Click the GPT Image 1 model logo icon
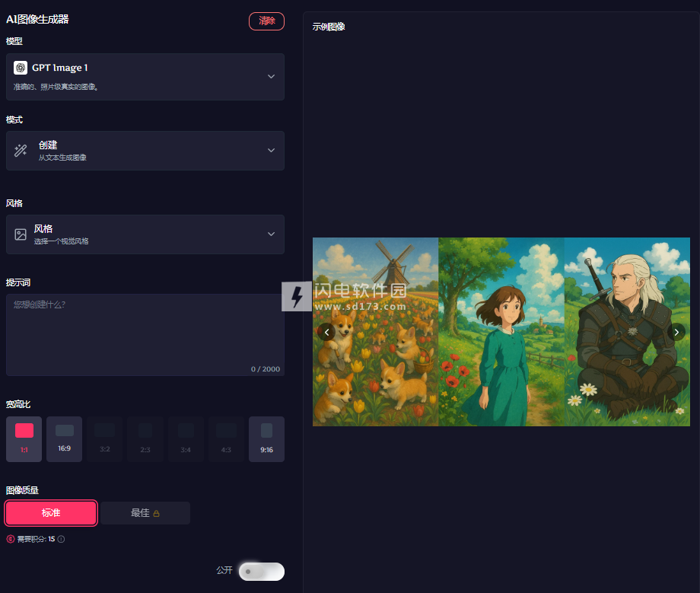The height and width of the screenshot is (593, 700). pyautogui.click(x=21, y=68)
